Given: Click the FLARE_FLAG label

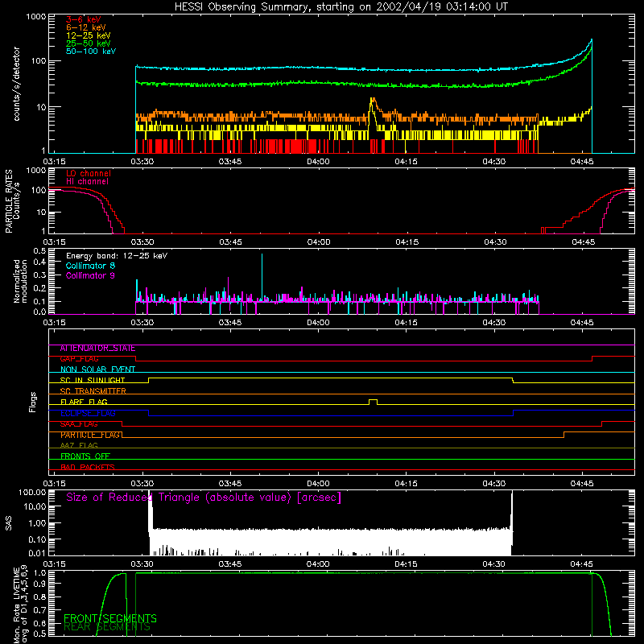Looking at the screenshot, I should click(84, 402).
